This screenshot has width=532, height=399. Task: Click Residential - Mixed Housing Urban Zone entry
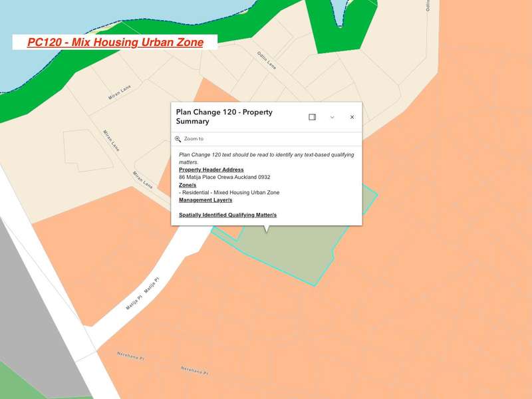coord(229,192)
